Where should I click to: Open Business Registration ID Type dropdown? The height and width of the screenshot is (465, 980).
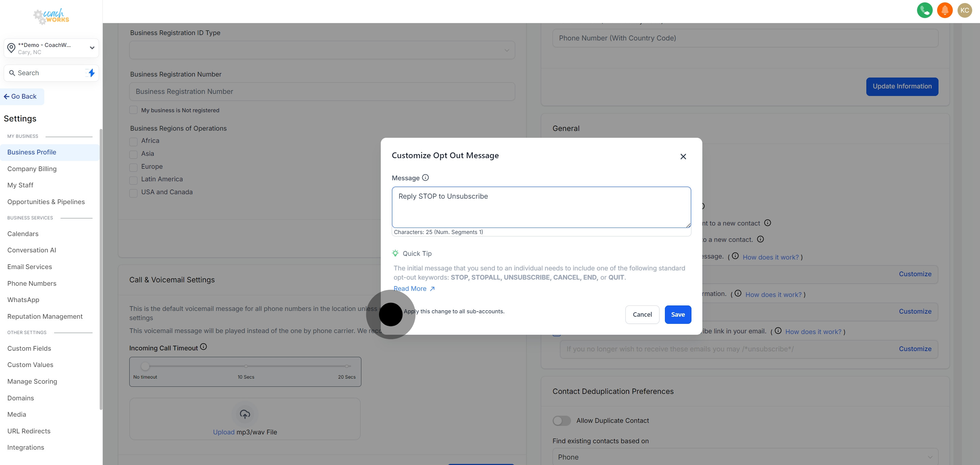pos(322,50)
